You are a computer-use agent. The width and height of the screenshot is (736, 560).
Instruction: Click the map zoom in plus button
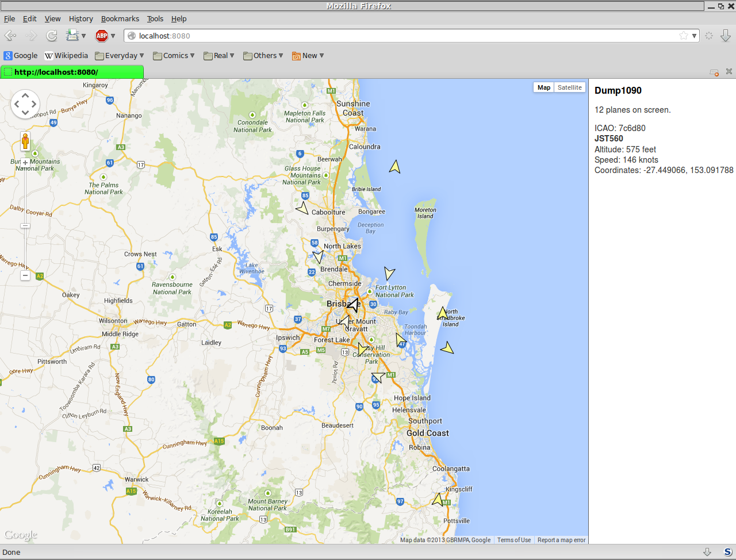coord(25,163)
